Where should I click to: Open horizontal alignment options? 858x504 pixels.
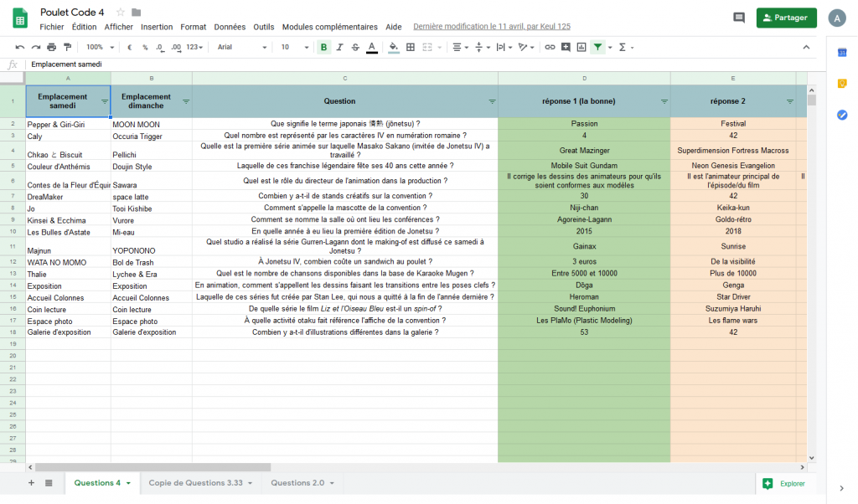click(x=460, y=48)
